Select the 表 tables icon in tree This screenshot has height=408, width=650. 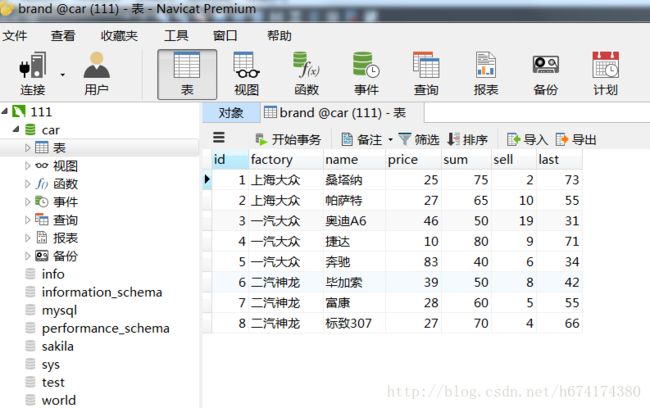coord(41,147)
